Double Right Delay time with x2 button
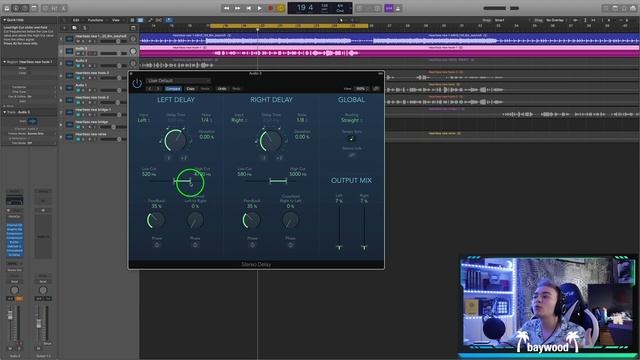 point(279,158)
